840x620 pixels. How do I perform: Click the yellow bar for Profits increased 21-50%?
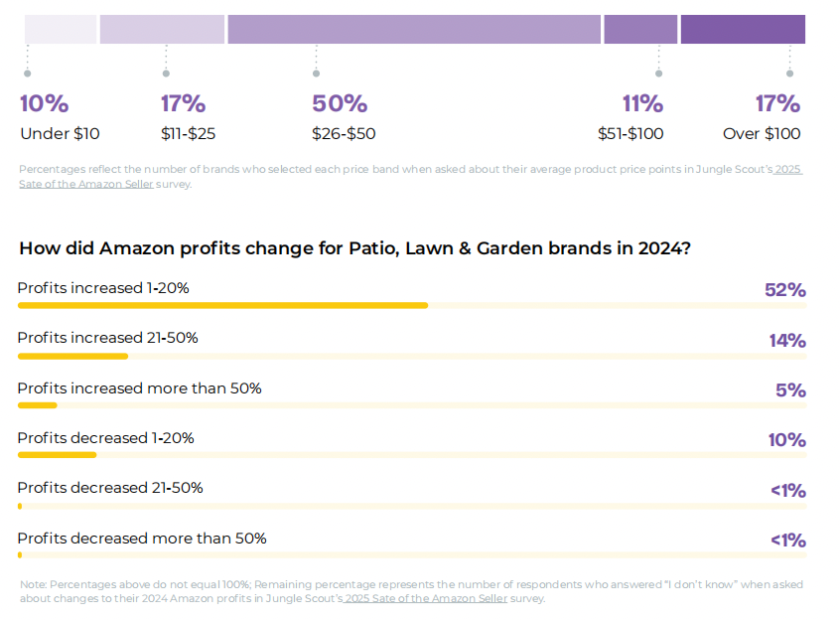72,355
